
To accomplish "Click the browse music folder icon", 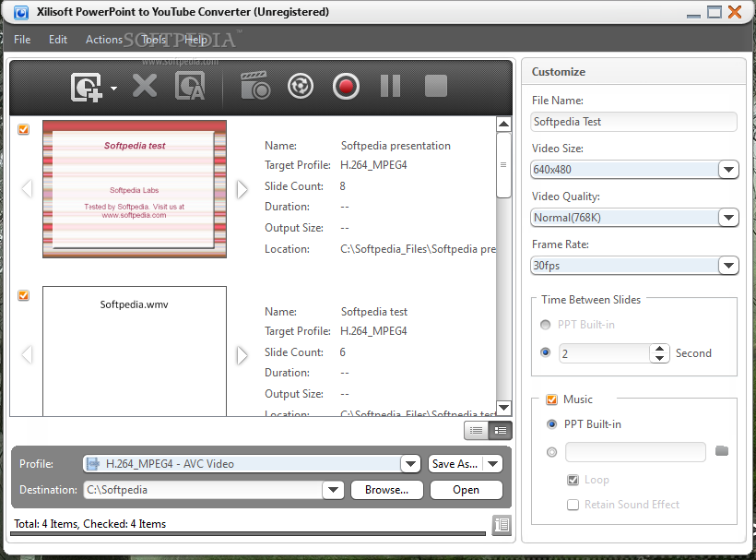I will tap(722, 451).
